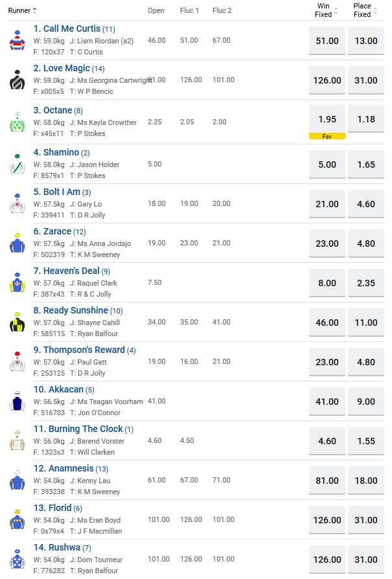The height and width of the screenshot is (579, 392).
Task: Sort runners by Runner column arrow
Action: click(x=35, y=10)
